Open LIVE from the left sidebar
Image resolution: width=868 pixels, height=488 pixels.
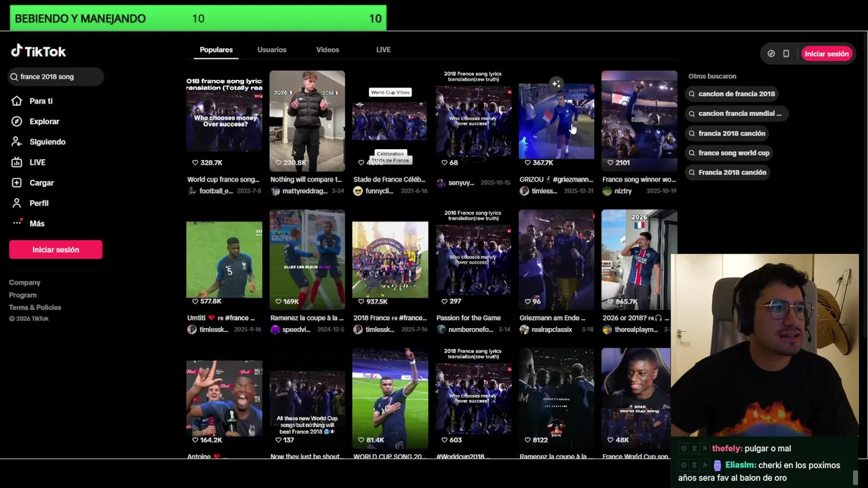pos(28,162)
